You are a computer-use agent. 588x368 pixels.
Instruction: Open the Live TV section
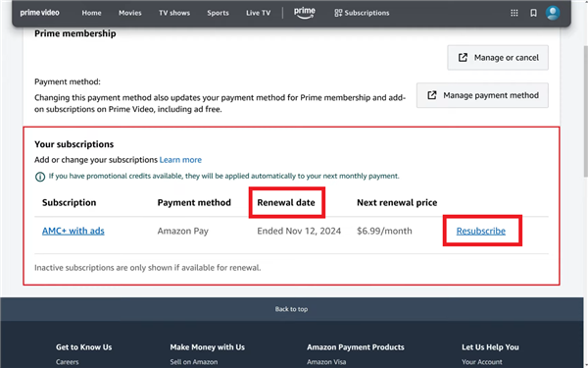click(x=258, y=13)
